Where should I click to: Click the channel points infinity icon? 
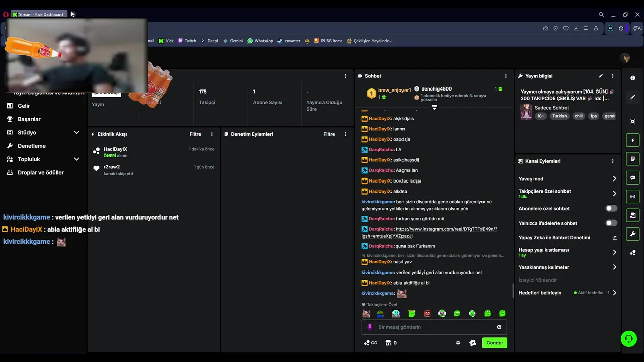[370, 343]
